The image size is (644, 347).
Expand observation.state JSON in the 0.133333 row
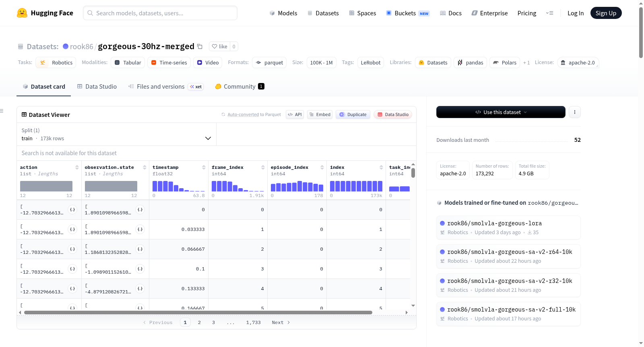click(x=140, y=289)
